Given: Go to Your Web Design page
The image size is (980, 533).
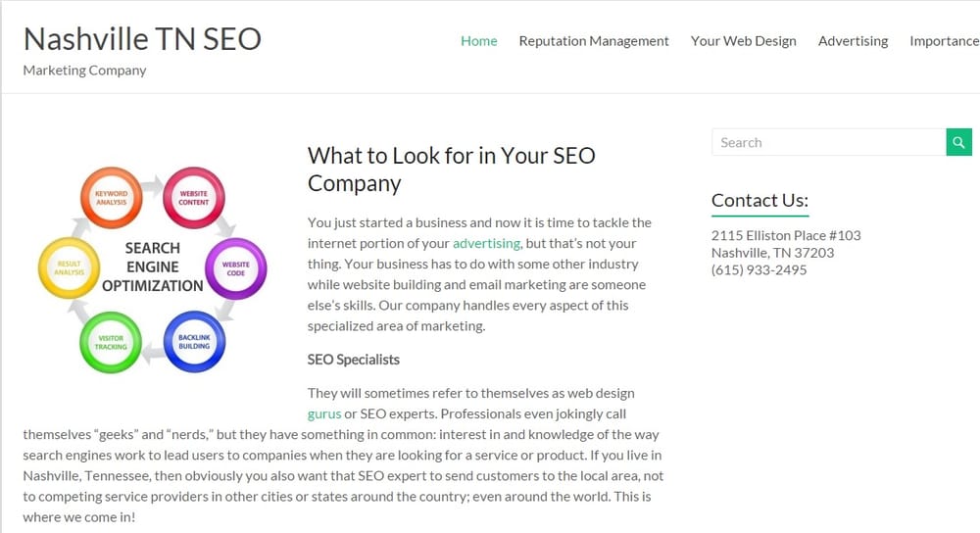Looking at the screenshot, I should click(x=743, y=41).
